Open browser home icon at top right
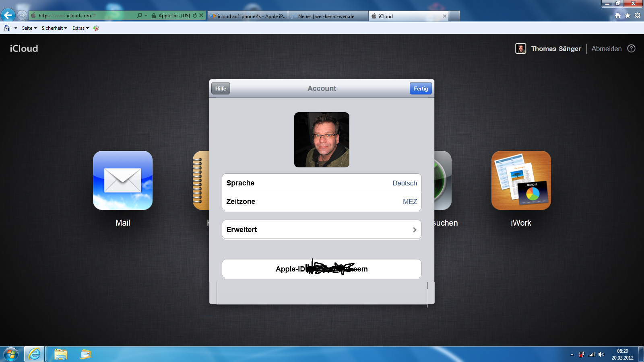 pyautogui.click(x=618, y=15)
